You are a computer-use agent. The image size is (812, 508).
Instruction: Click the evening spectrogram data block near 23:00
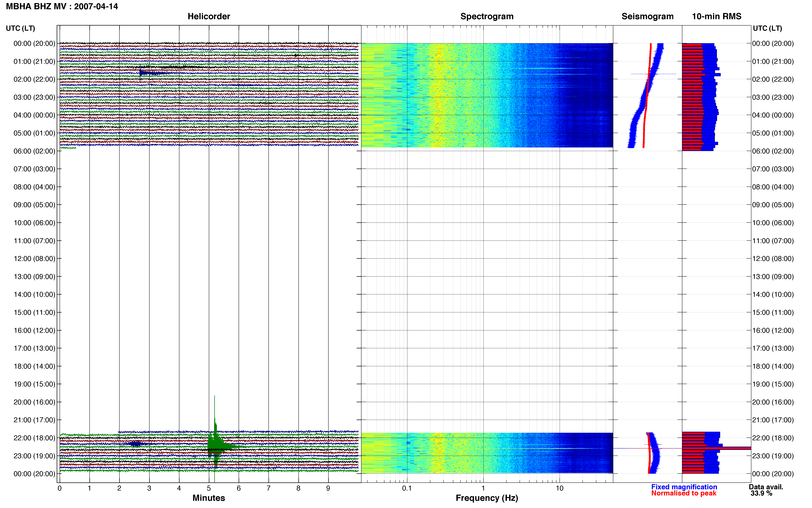click(487, 453)
